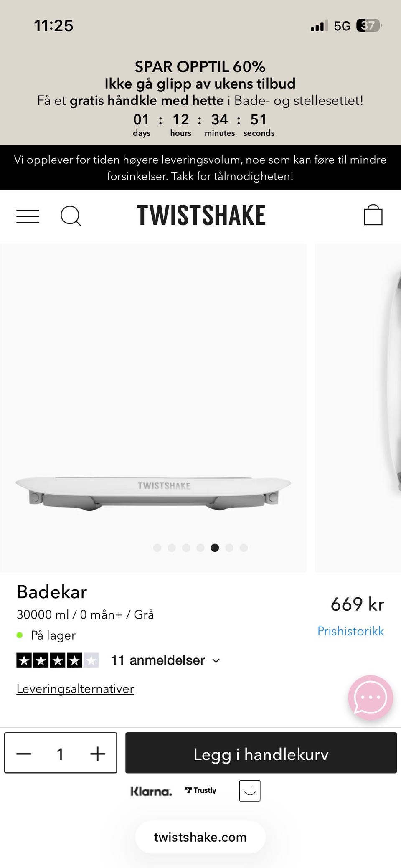The width and height of the screenshot is (401, 868).
Task: Click the star rating icons
Action: click(x=58, y=660)
